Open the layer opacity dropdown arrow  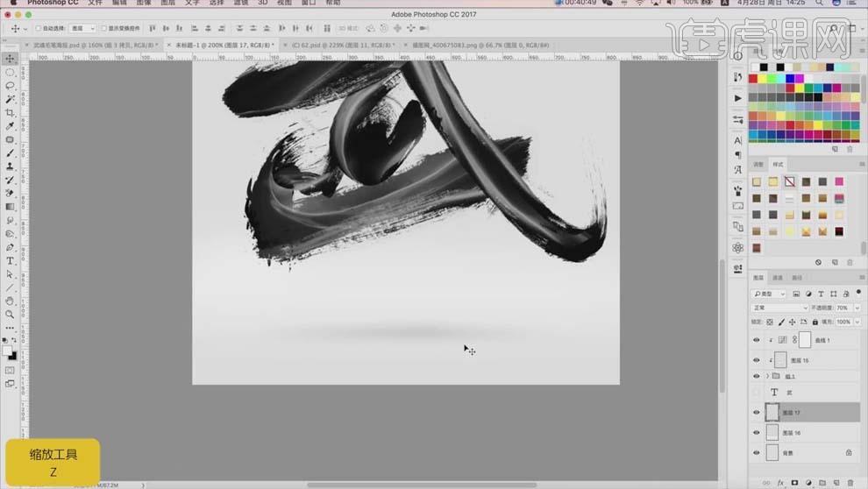click(857, 308)
